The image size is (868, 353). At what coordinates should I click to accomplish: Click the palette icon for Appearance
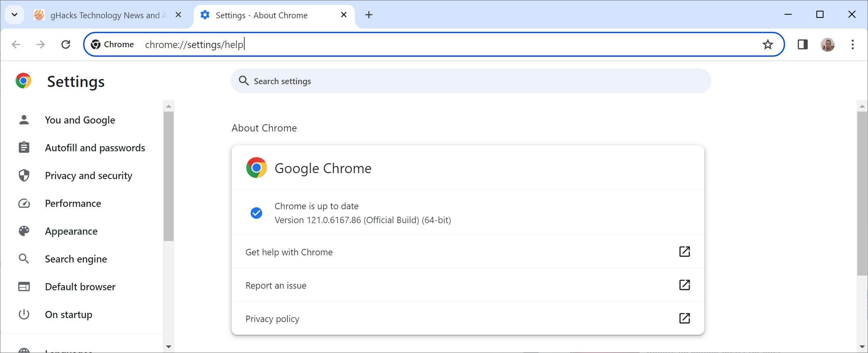click(24, 231)
